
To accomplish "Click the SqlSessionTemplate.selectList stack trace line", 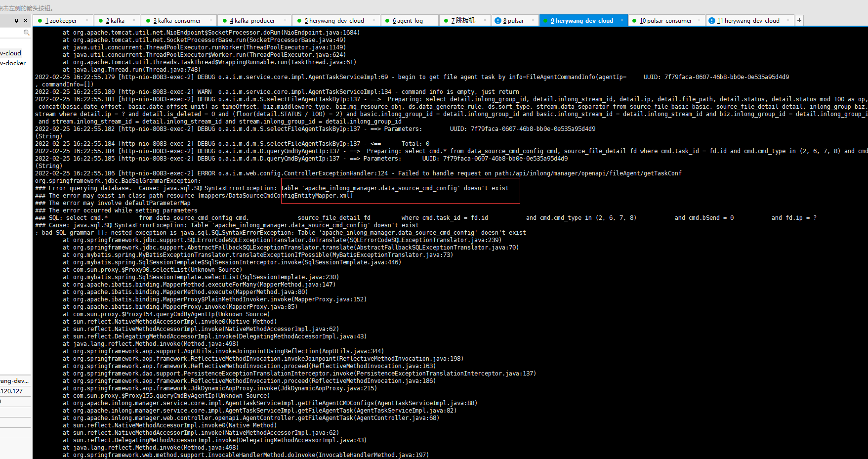I will 201,277.
